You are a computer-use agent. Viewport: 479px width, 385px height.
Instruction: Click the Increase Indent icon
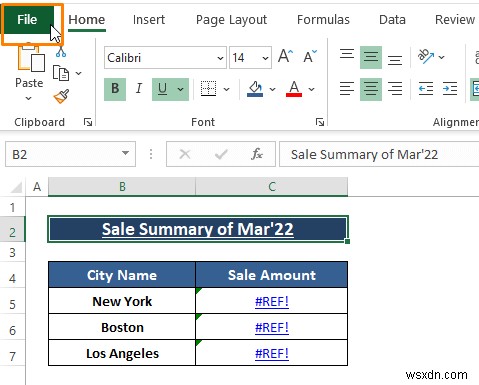point(450,89)
